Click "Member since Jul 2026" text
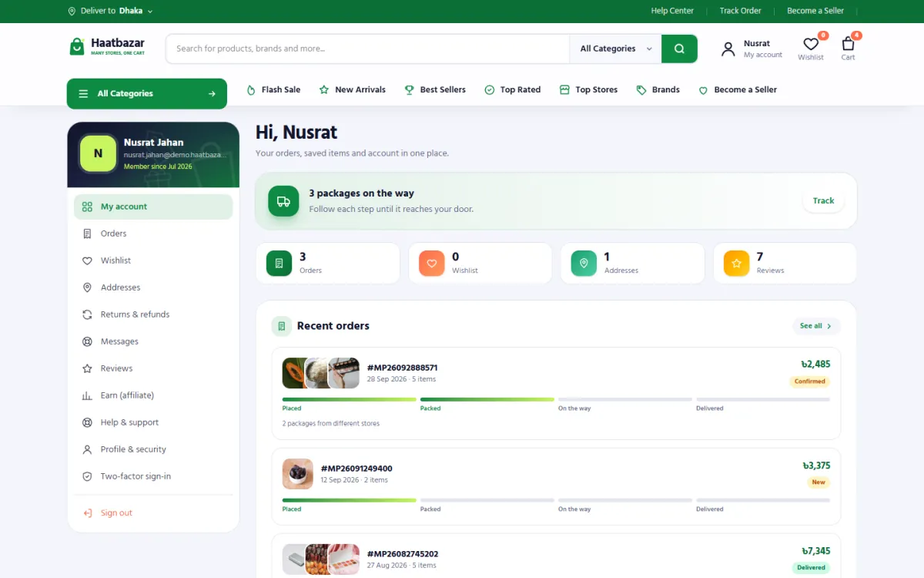Screen dimensions: 924x578 [x=158, y=166]
